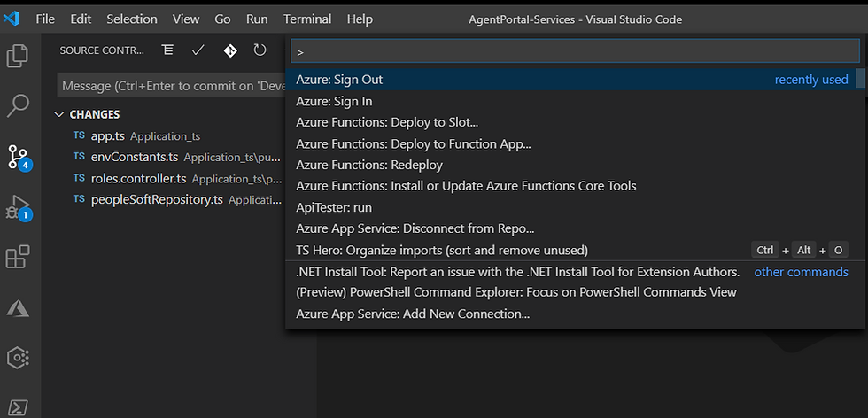The width and height of the screenshot is (868, 418).
Task: Open the Azure view icon
Action: pyautogui.click(x=18, y=308)
